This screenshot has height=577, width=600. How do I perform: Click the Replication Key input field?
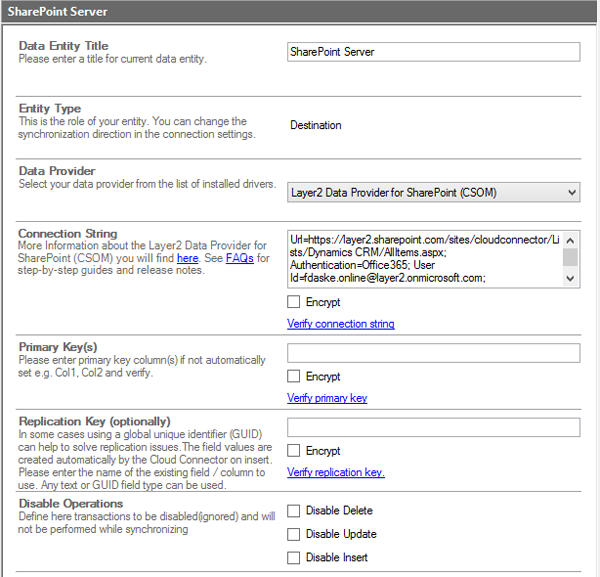(433, 428)
